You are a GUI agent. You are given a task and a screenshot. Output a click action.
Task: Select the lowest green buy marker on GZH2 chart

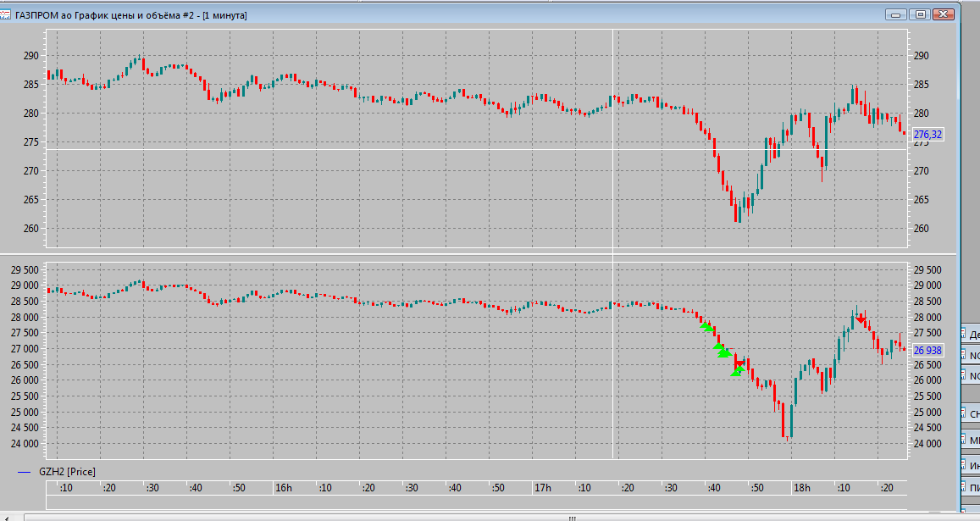(x=737, y=372)
